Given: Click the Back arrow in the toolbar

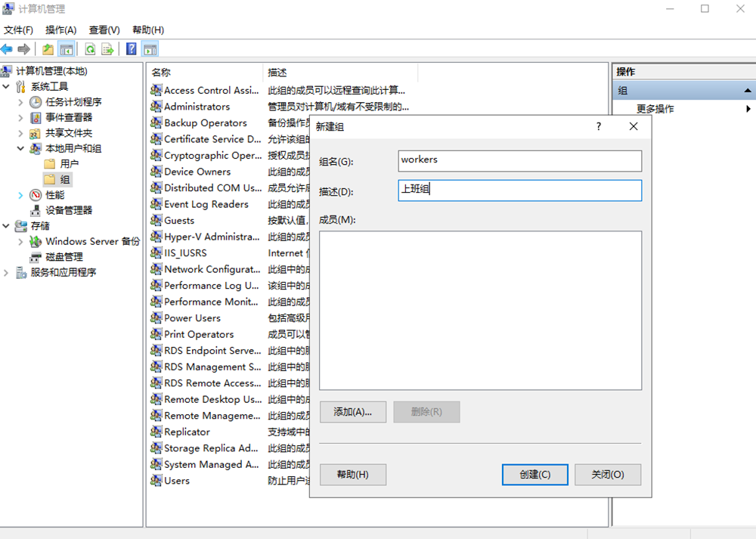Looking at the screenshot, I should coord(7,49).
